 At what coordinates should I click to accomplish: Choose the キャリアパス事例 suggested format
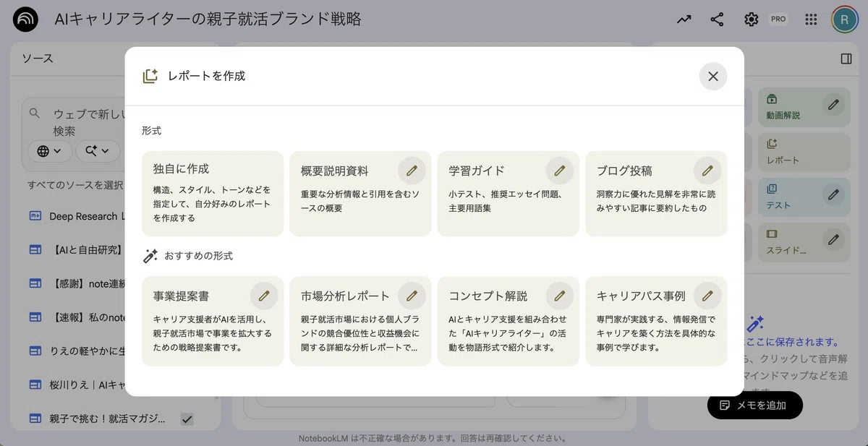656,321
